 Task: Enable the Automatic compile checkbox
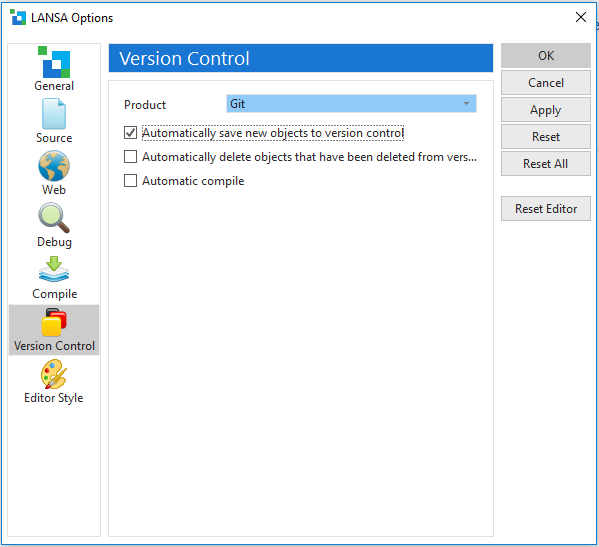130,181
